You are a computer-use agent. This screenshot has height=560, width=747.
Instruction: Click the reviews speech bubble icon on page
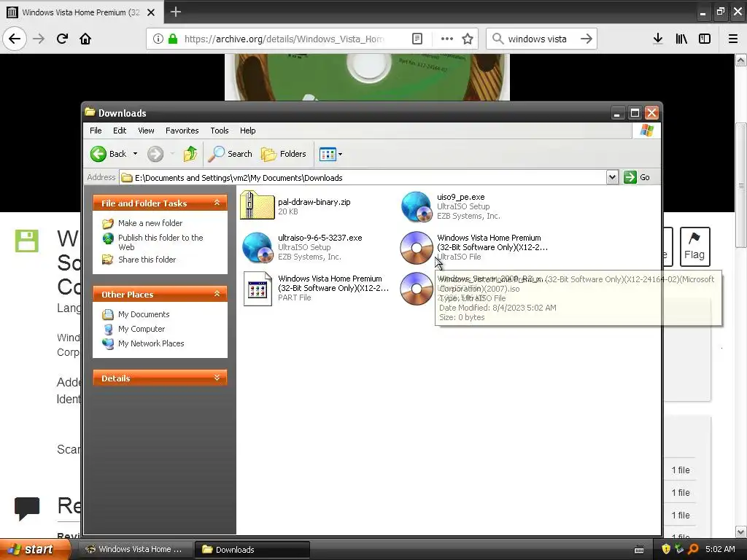pos(27,508)
